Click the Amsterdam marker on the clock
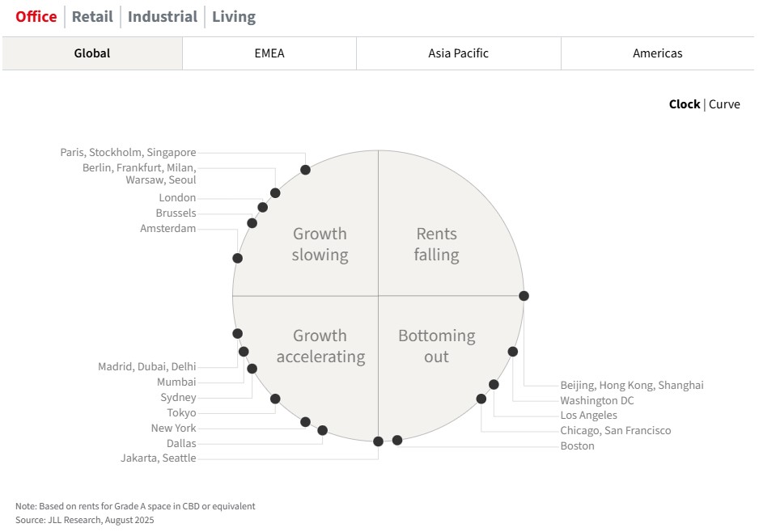 [237, 258]
